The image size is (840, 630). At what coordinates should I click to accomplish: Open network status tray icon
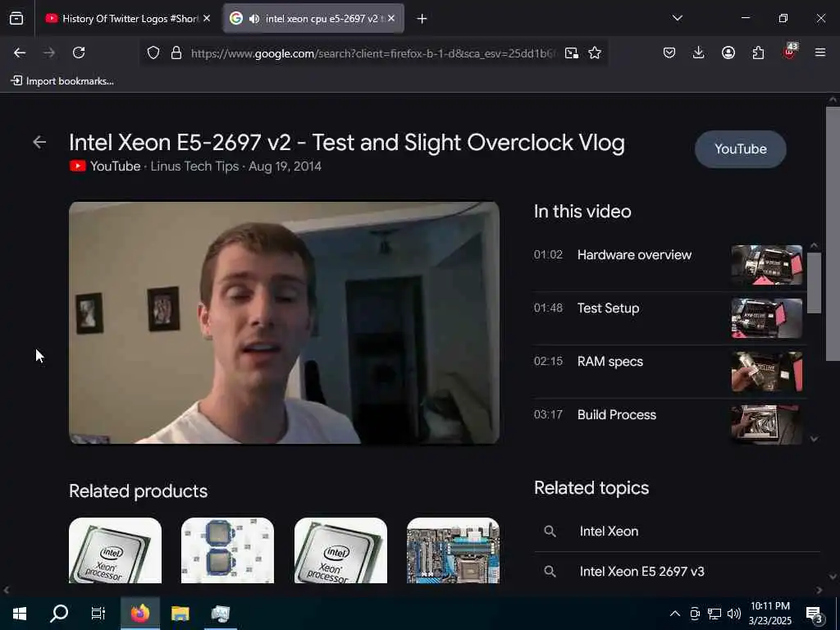[x=714, y=614]
